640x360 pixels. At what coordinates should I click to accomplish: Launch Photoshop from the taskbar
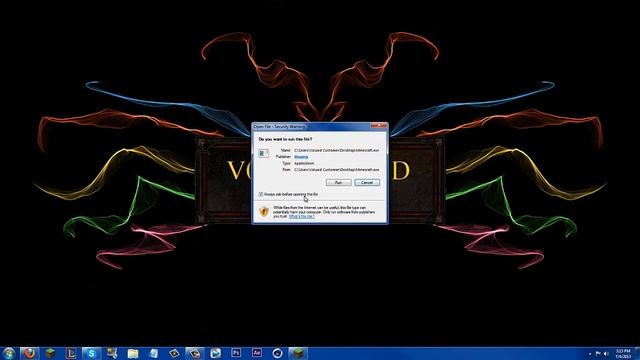236,353
